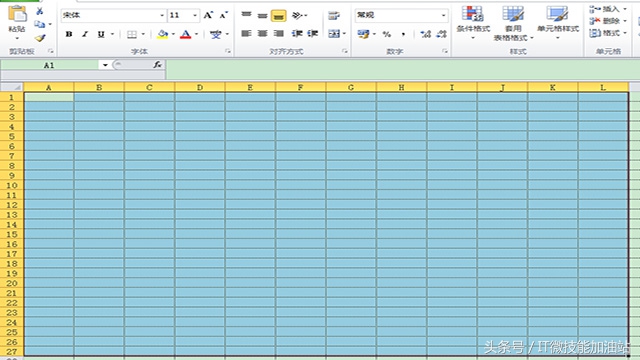
Task: Toggle center horizontal alignment
Action: coord(262,33)
